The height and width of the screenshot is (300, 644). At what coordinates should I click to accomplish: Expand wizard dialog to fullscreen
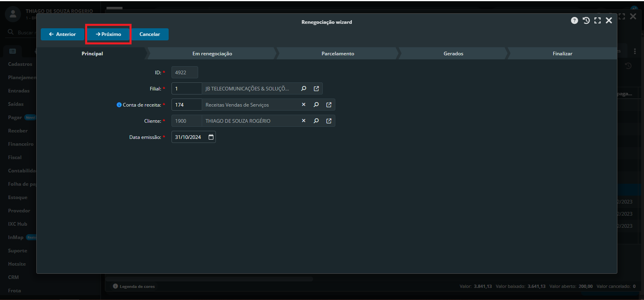click(598, 21)
